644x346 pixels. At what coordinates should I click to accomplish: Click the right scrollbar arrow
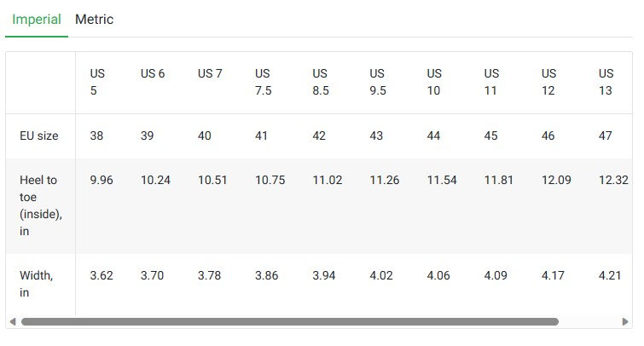(625, 321)
